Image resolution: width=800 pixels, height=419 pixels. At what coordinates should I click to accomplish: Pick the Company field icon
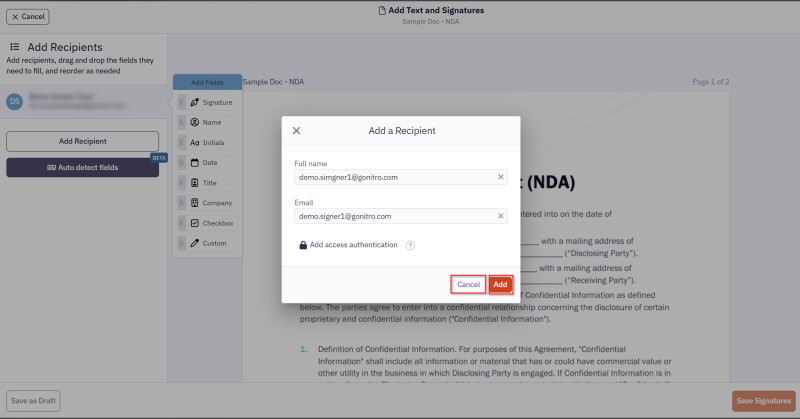(194, 203)
